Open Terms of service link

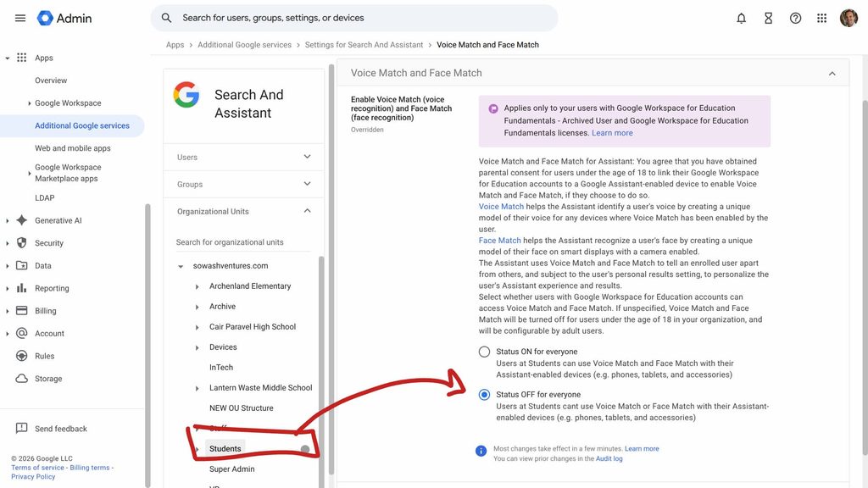point(37,468)
